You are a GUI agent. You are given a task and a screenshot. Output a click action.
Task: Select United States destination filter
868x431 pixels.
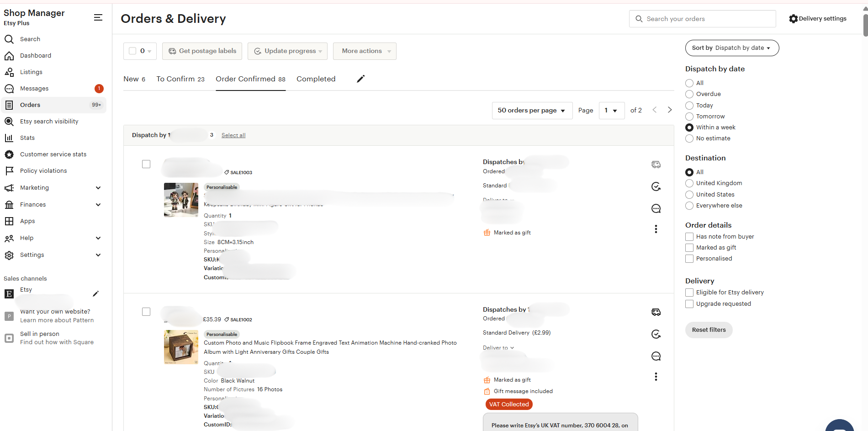(689, 195)
